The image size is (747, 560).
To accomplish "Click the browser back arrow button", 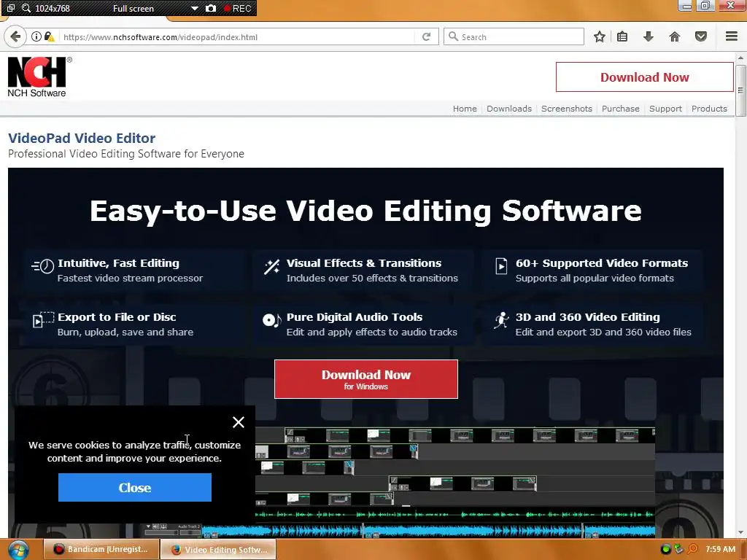I will 15,36.
